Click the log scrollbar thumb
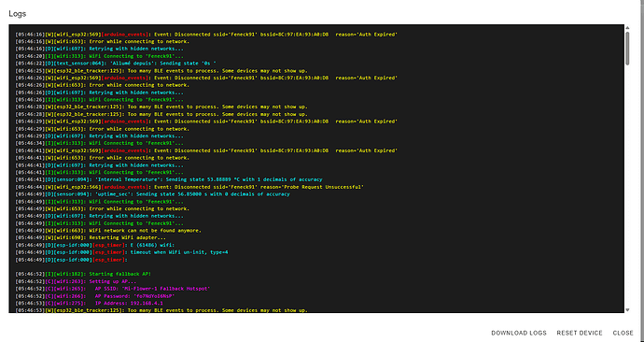 point(627,48)
